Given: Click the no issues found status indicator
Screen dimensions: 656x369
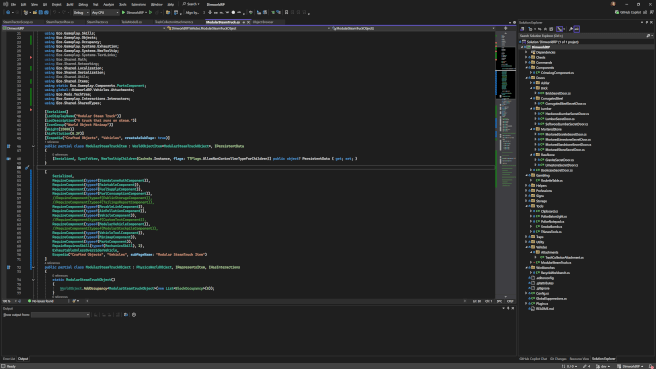Looking at the screenshot, I should pos(41,301).
